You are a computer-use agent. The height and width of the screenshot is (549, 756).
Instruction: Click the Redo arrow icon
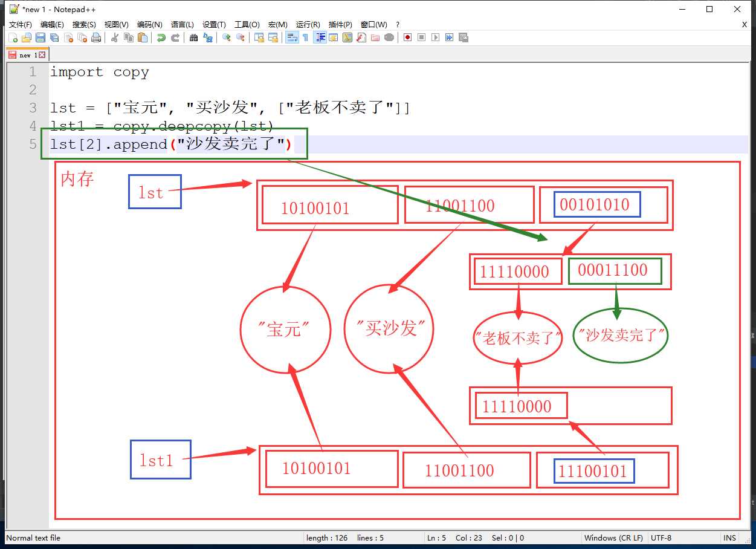[175, 37]
